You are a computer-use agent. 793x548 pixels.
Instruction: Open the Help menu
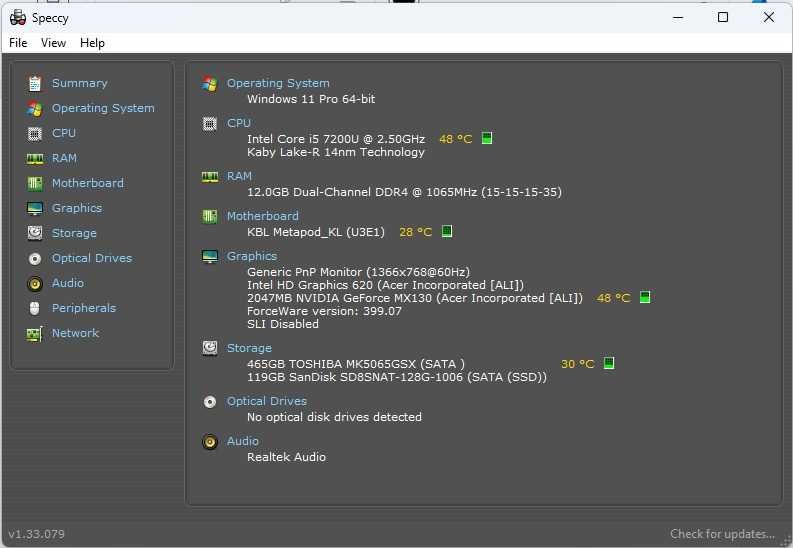[x=92, y=43]
